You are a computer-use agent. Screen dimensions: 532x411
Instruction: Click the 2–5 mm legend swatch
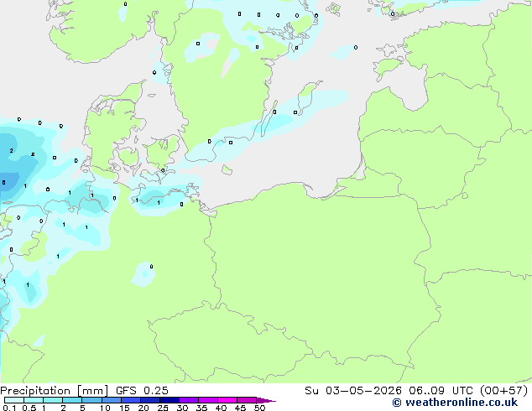(72, 400)
